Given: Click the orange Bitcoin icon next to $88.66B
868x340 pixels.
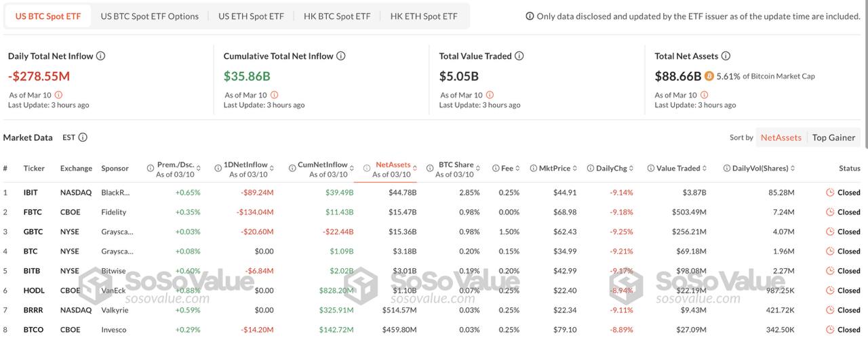Looking at the screenshot, I should [x=709, y=77].
